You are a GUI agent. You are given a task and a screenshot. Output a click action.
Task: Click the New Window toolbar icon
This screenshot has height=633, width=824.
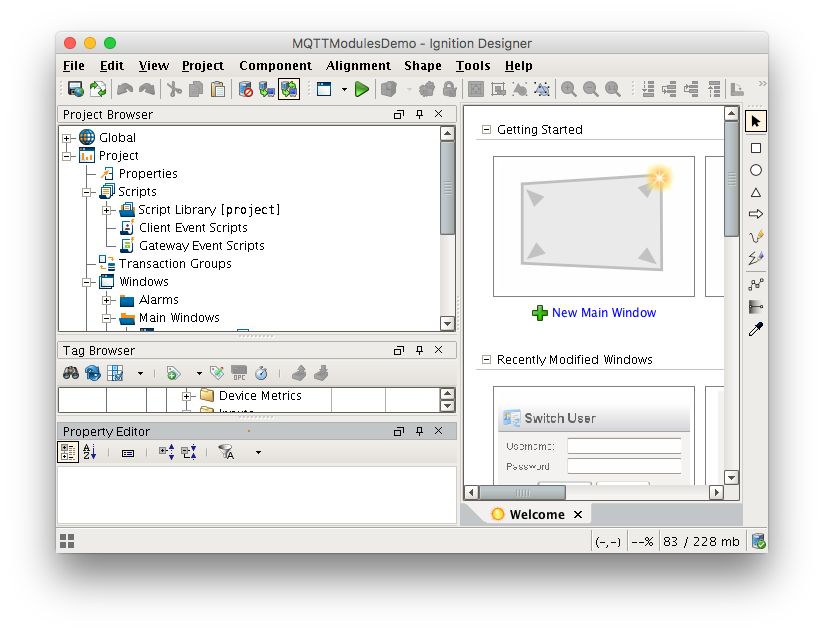(324, 89)
